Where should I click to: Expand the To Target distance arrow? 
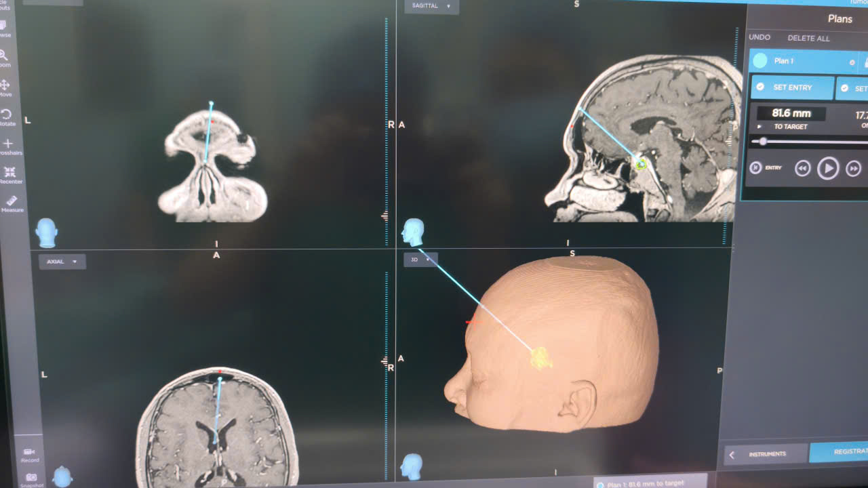759,127
